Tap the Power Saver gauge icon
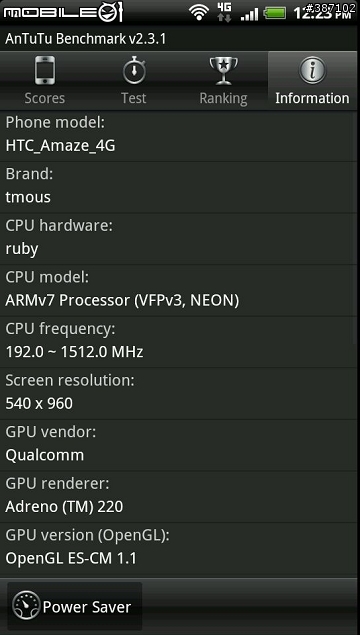 [26, 606]
